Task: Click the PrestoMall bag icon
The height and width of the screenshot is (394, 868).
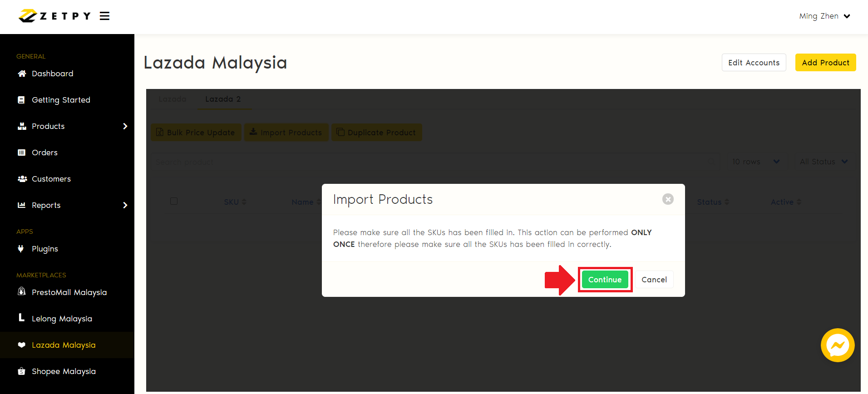Action: (x=21, y=291)
